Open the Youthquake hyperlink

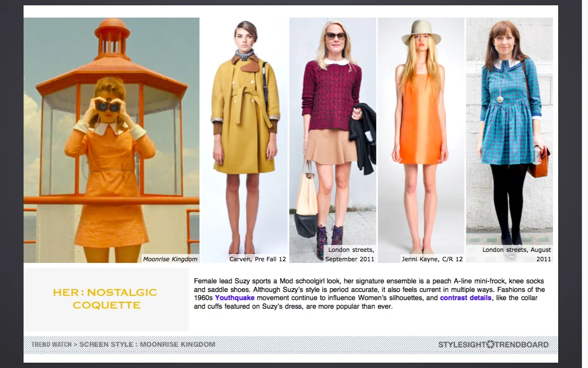(234, 298)
